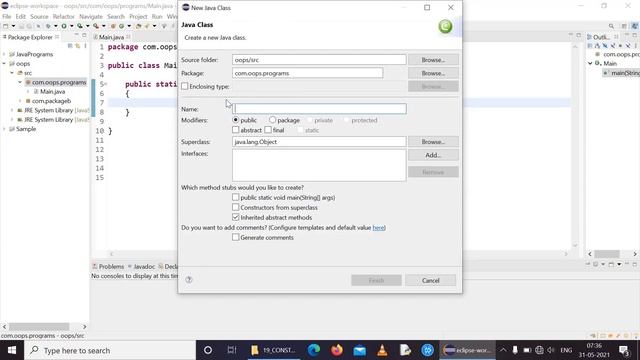Open the Run button dropdown arrow
Screen dimensions: 640x360
click(x=71, y=26)
